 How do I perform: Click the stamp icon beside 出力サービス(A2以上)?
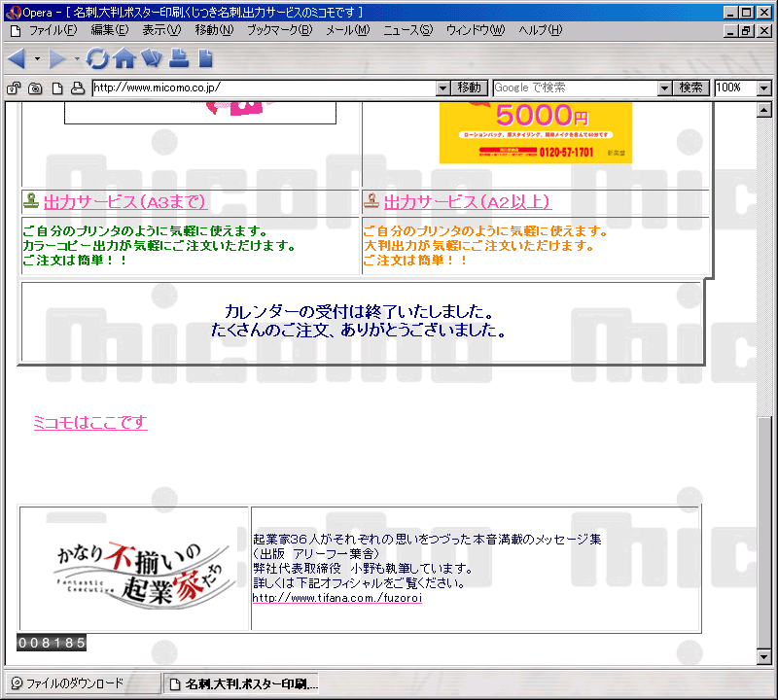click(x=371, y=200)
